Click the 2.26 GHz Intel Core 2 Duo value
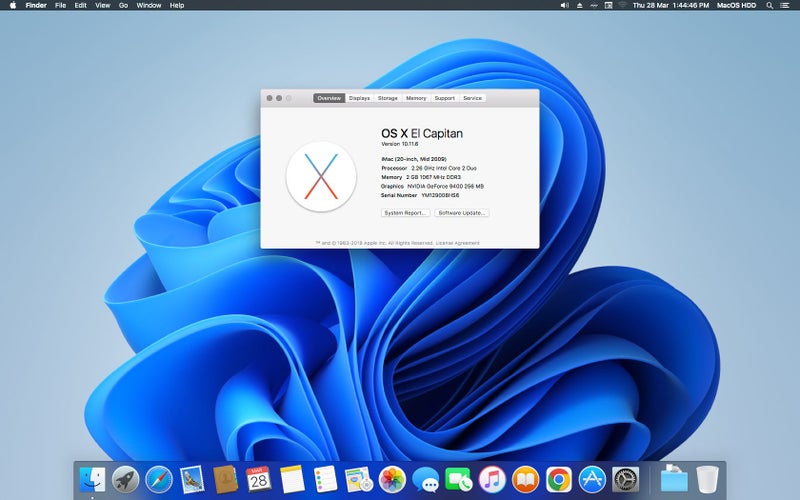800x500 pixels. (x=444, y=168)
